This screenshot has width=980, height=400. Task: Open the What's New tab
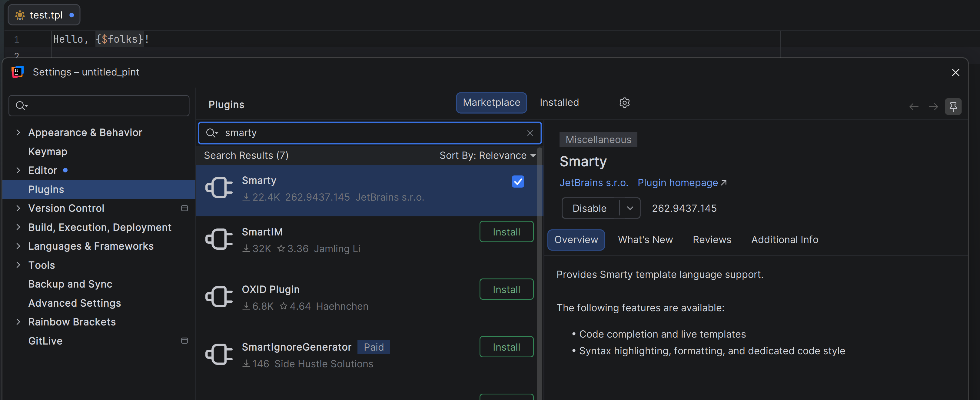click(x=645, y=240)
